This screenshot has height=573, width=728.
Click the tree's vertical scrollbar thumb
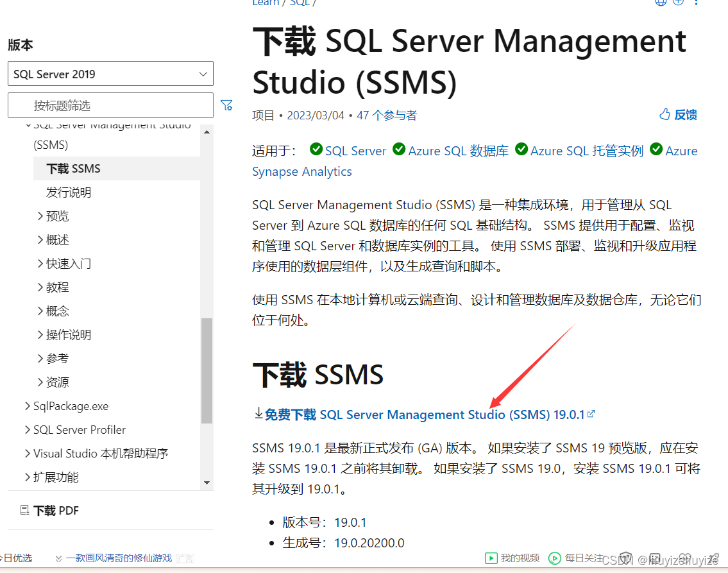click(x=207, y=370)
